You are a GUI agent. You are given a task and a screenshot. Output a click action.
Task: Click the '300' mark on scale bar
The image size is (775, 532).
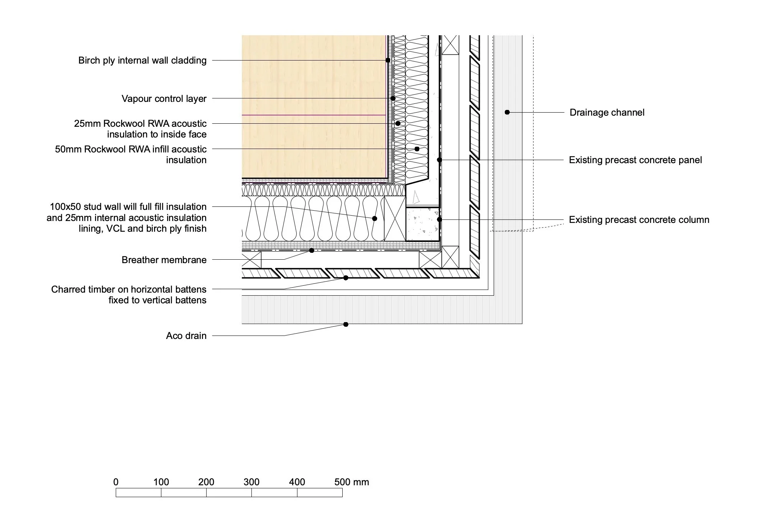click(251, 482)
